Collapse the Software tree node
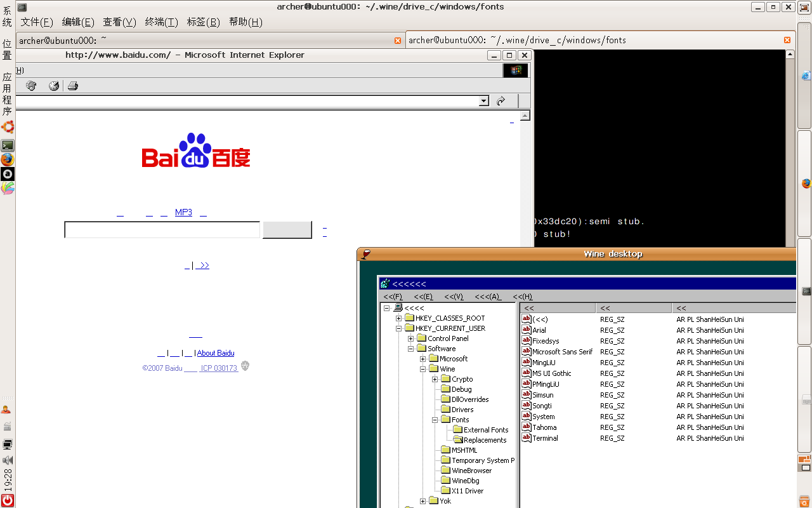 [x=410, y=349]
